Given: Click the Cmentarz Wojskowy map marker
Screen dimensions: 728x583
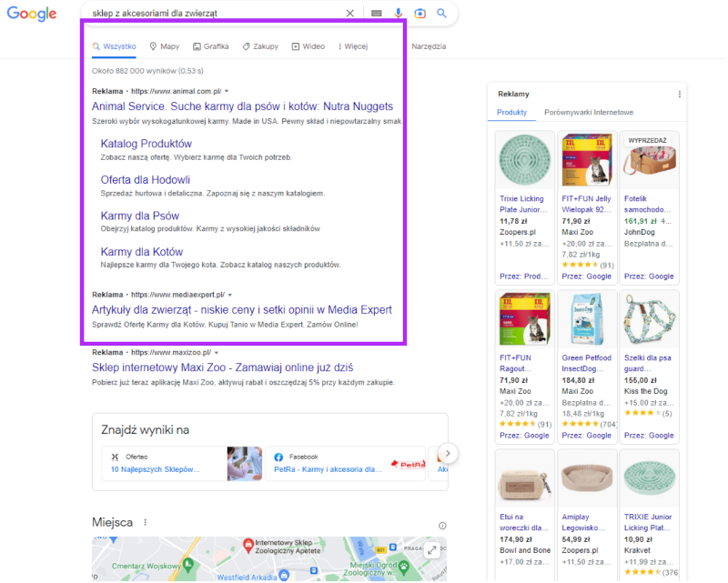Looking at the screenshot, I should tap(188, 565).
